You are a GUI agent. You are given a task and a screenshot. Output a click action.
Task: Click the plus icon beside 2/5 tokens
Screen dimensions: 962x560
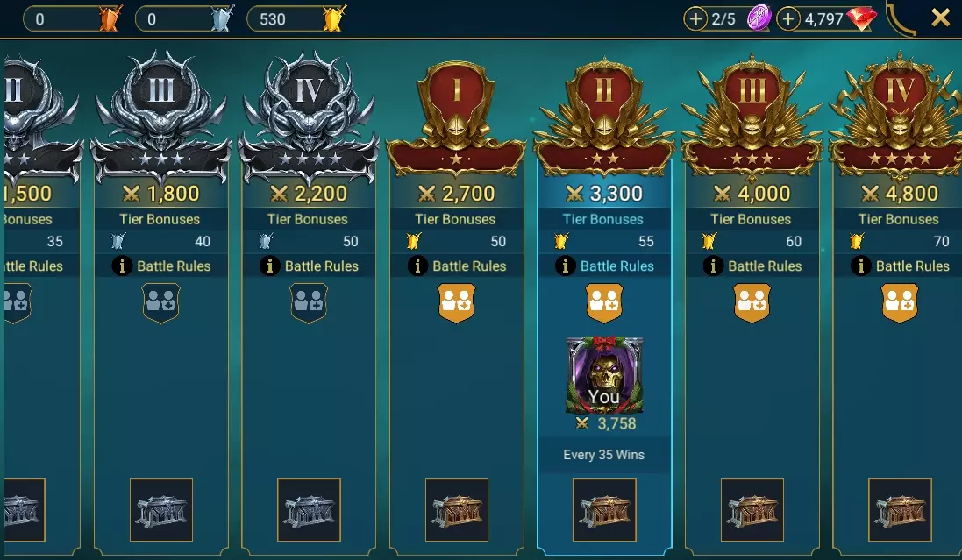pyautogui.click(x=695, y=19)
